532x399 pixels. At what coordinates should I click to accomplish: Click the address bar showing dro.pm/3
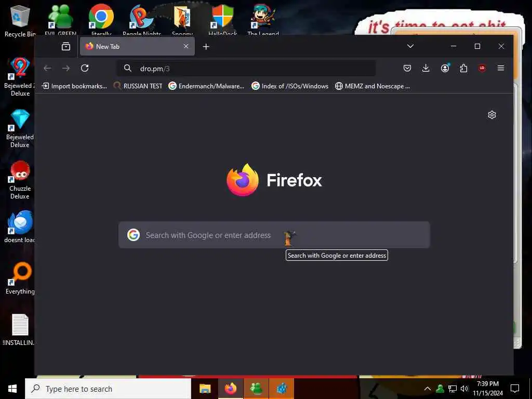pos(247,69)
